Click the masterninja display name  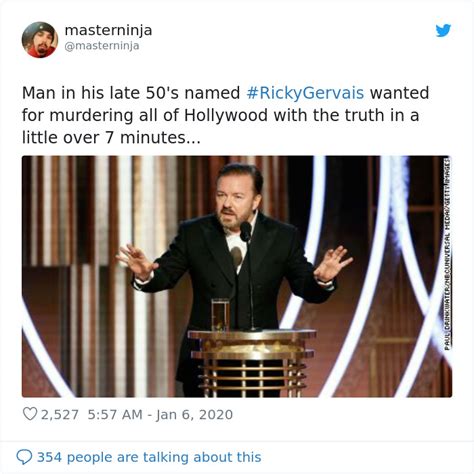pyautogui.click(x=108, y=30)
